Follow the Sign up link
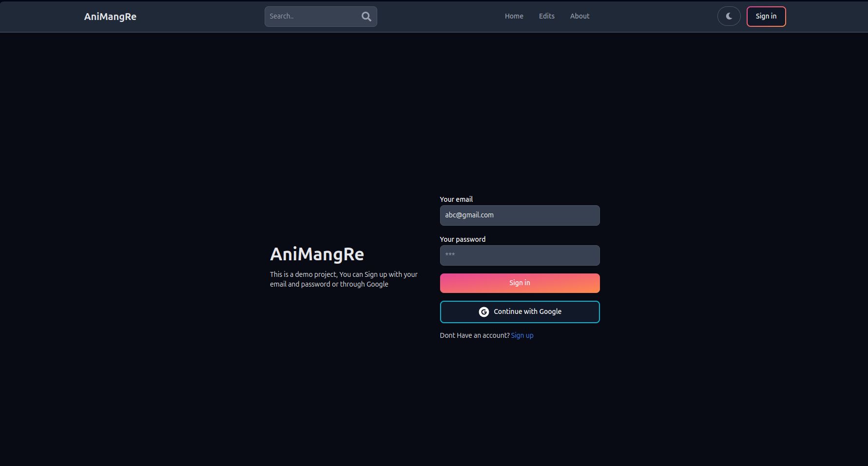Image resolution: width=868 pixels, height=466 pixels. tap(522, 335)
